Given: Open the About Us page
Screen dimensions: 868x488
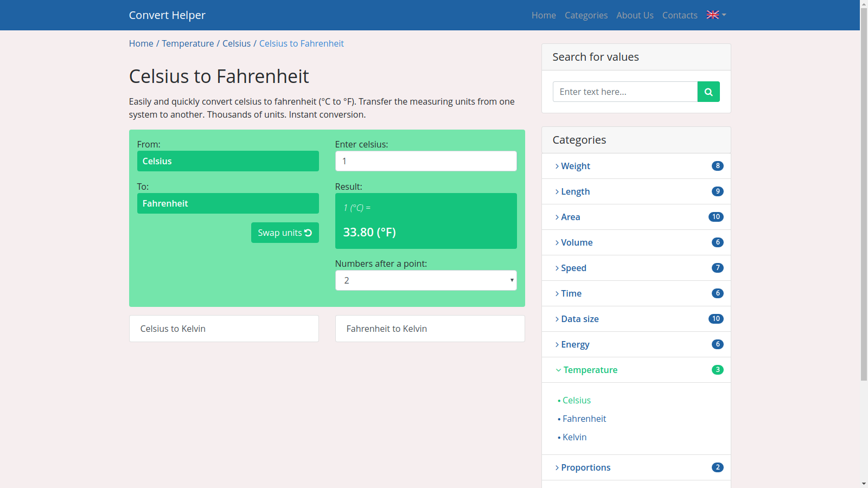Looking at the screenshot, I should (x=635, y=15).
